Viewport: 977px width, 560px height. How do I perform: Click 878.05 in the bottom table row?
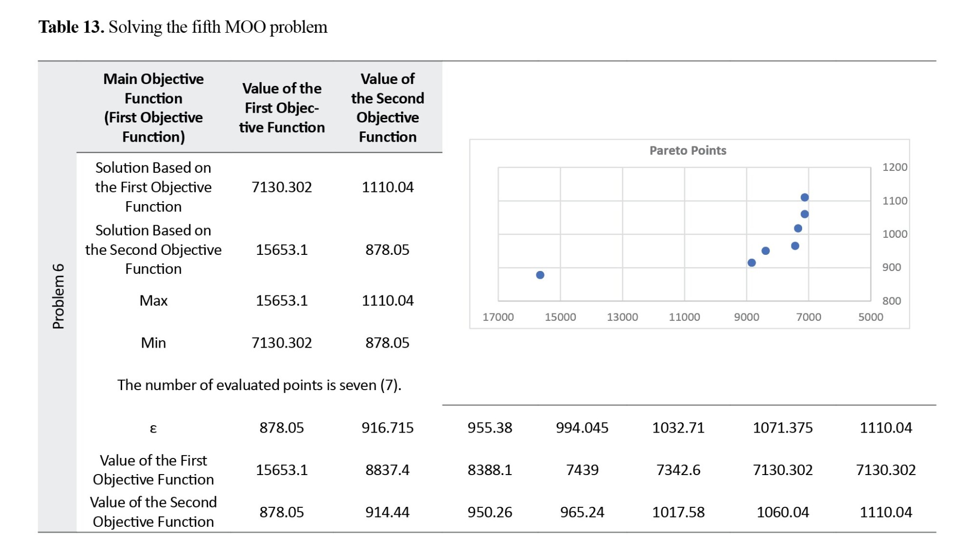pyautogui.click(x=282, y=512)
